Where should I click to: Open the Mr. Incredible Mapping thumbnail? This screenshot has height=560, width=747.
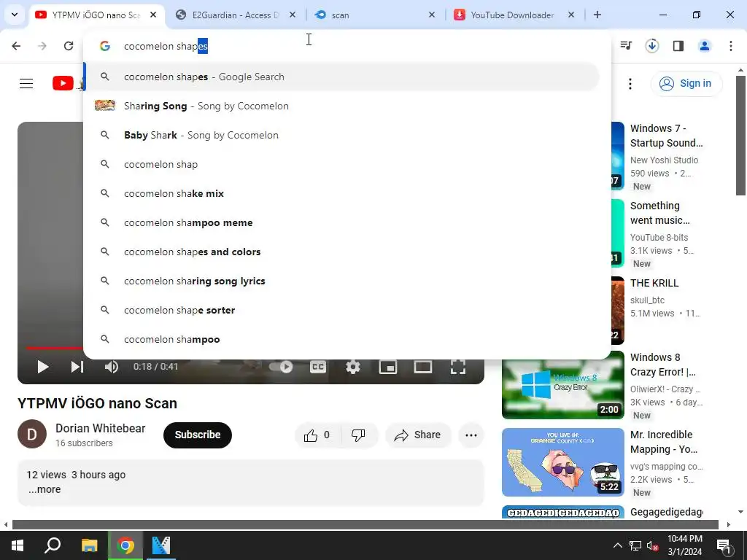coord(563,462)
